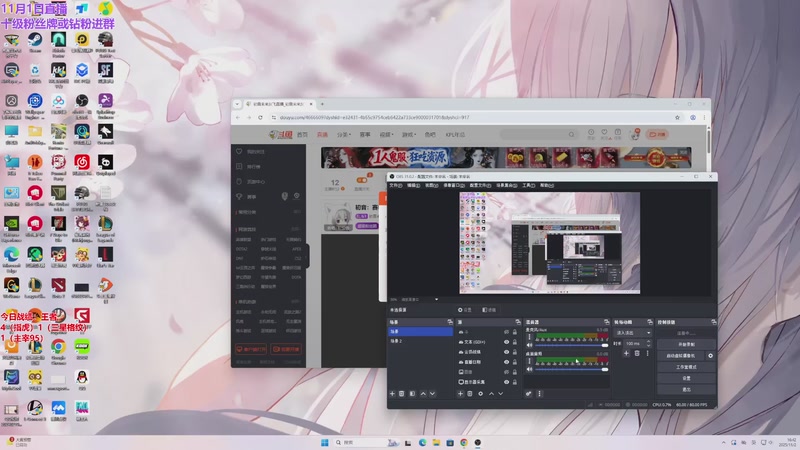Add a new scene in OBS scenes panel

tap(392, 394)
